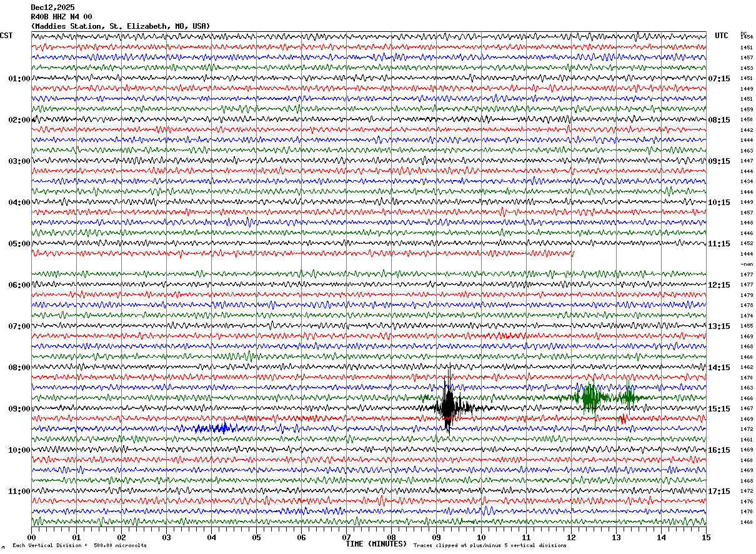Click minute tick label 00 on the x-axis
The width and height of the screenshot is (756, 554).
pos(31,537)
